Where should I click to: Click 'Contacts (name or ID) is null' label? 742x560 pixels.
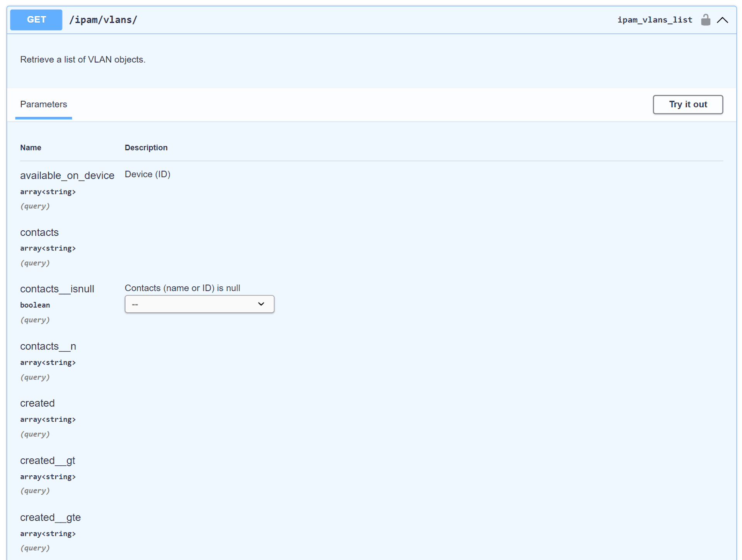[182, 288]
